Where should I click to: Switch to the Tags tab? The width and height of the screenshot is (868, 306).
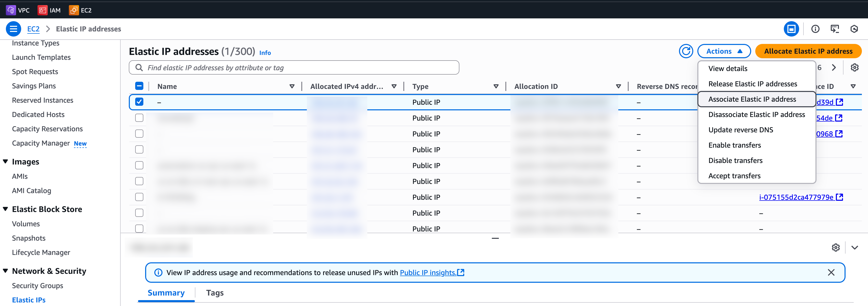pyautogui.click(x=215, y=292)
